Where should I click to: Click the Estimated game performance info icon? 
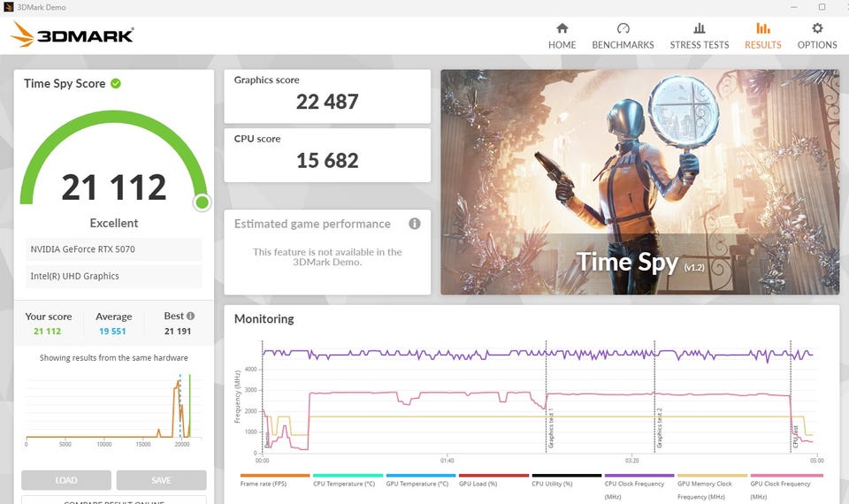pyautogui.click(x=414, y=224)
